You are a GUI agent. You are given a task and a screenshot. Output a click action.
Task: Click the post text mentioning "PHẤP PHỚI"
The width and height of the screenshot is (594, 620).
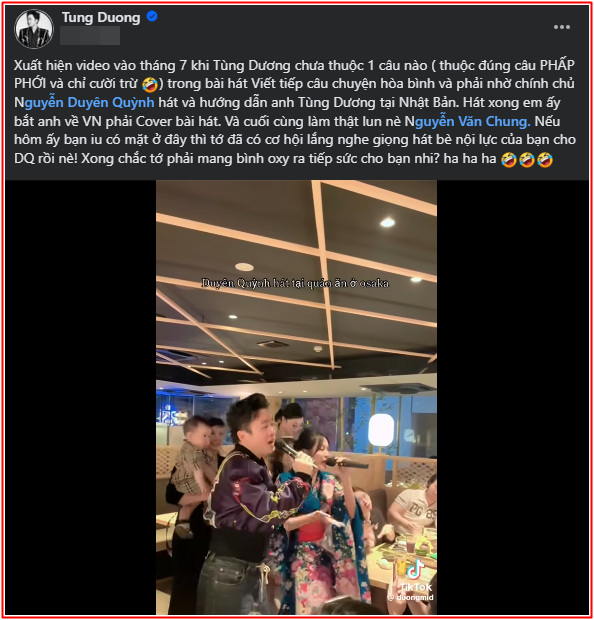295,74
